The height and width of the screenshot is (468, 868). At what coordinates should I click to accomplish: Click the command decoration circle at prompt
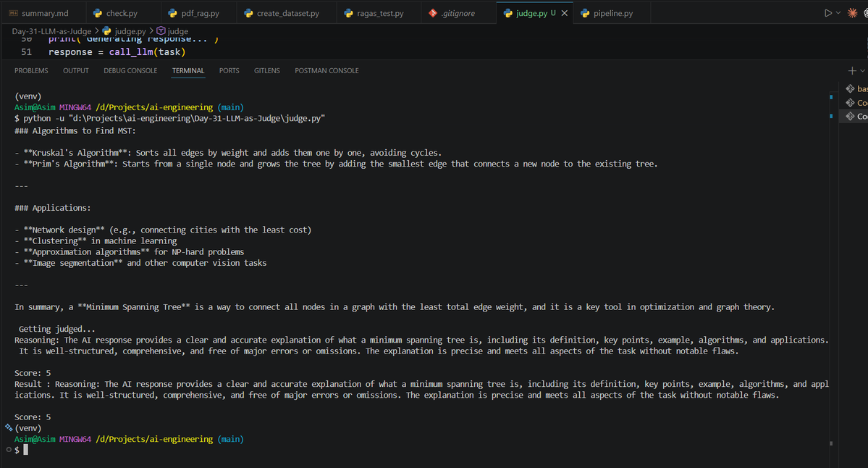pos(8,450)
